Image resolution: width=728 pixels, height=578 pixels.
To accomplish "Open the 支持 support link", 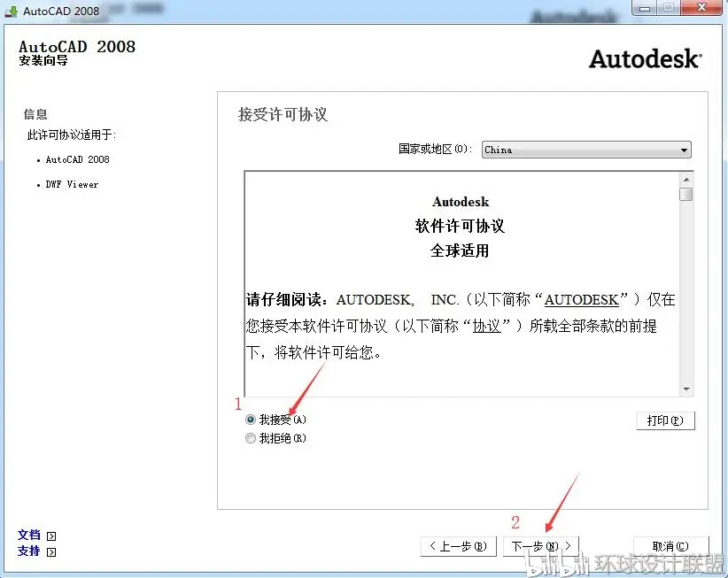I will tap(29, 551).
